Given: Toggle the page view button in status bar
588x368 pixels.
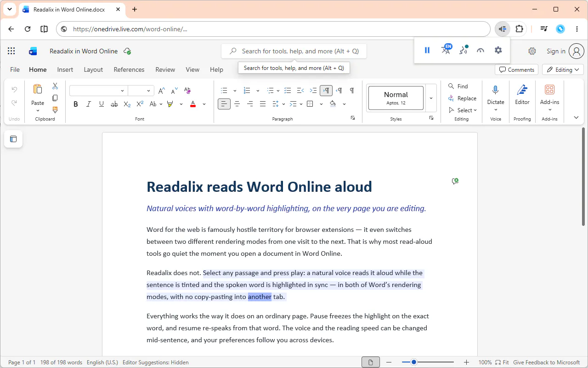Looking at the screenshot, I should pyautogui.click(x=371, y=362).
